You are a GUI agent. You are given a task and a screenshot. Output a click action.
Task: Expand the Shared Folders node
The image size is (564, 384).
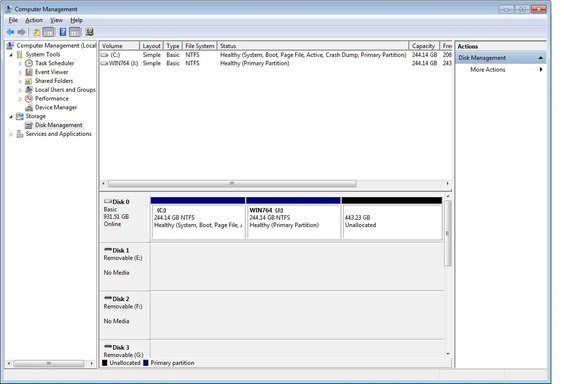(x=20, y=81)
